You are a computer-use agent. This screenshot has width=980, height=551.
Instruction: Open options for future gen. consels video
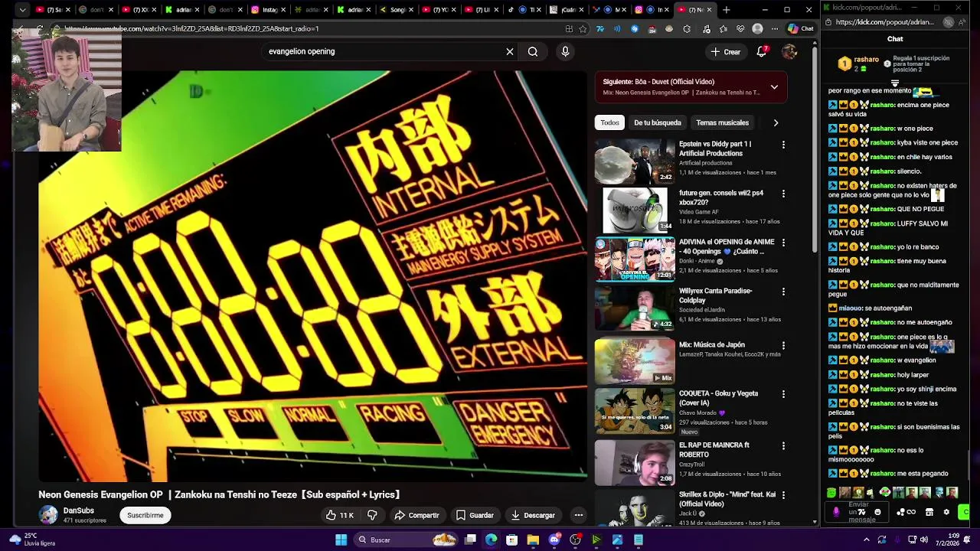(x=783, y=194)
